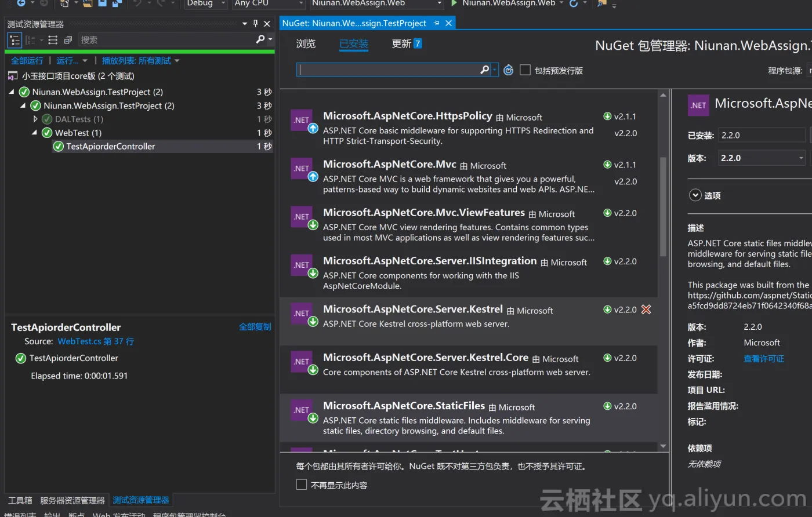Uninstall Microsoft.AspNetCore.Server.Kestrel via red X
Viewport: 812px width, 517px height.
point(646,309)
